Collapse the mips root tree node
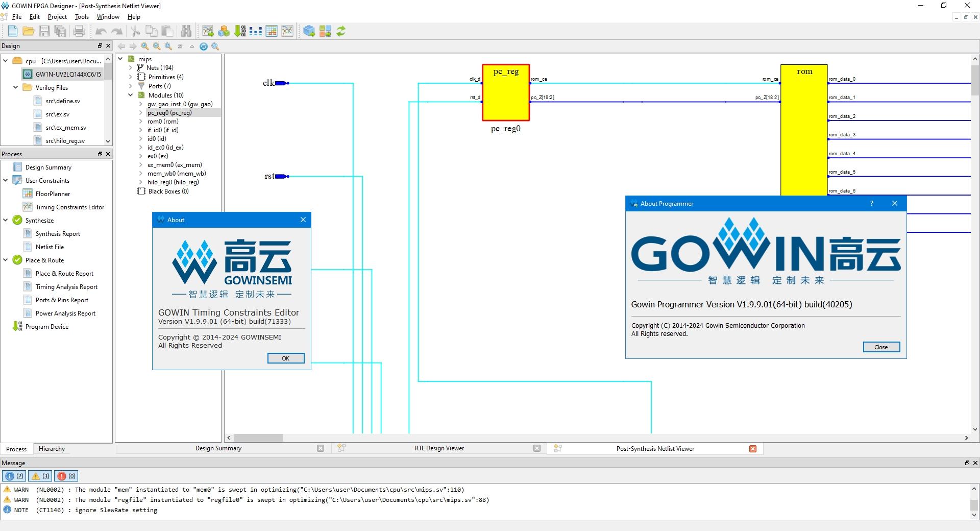 [121, 59]
